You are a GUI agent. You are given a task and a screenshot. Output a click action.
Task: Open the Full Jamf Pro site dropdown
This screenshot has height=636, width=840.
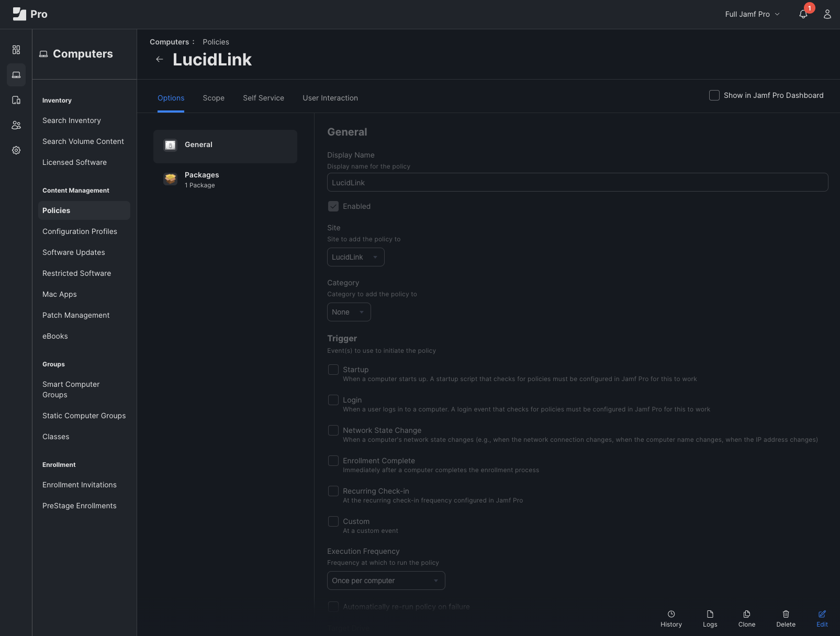point(752,14)
